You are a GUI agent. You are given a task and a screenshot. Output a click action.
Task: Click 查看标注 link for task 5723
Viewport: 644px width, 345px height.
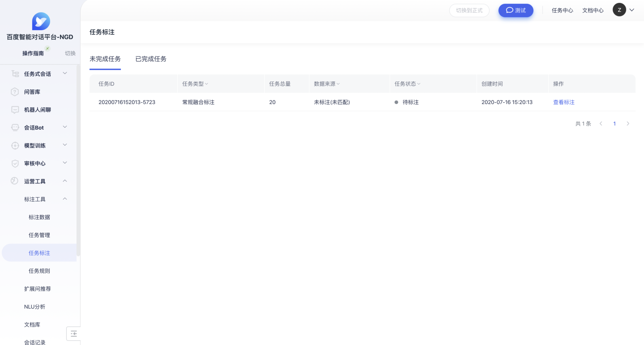(x=564, y=102)
